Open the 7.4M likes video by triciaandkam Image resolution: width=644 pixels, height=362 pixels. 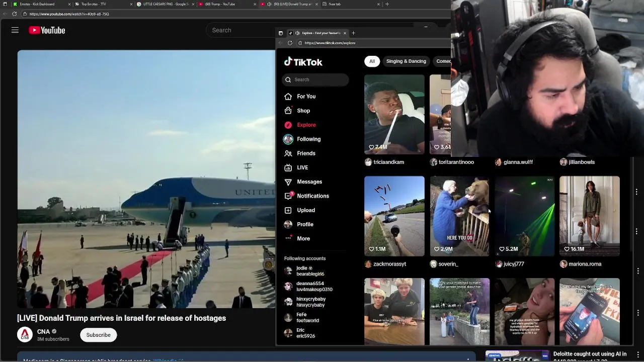coord(394,115)
